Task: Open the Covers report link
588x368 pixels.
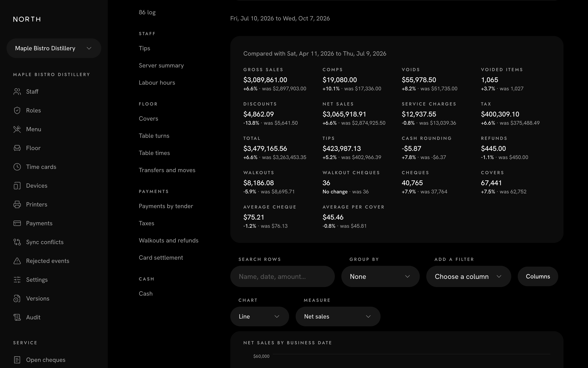Action: coord(148,119)
